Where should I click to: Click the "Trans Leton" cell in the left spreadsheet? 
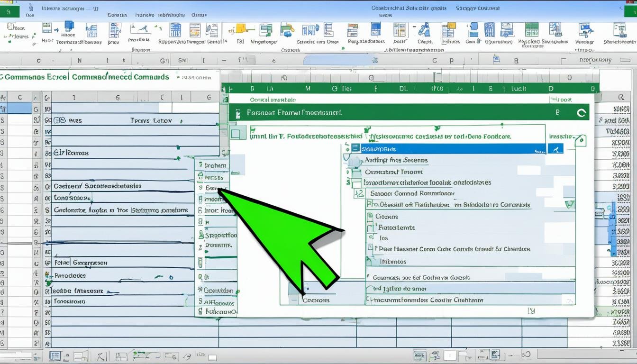click(x=151, y=121)
